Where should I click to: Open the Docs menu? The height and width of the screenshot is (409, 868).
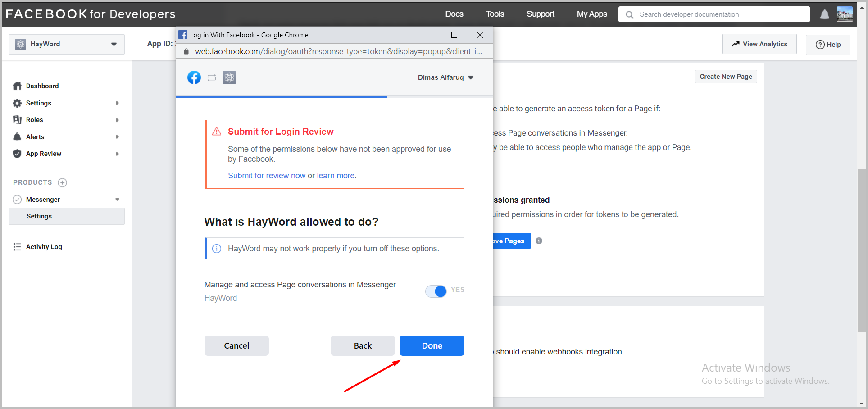click(454, 14)
